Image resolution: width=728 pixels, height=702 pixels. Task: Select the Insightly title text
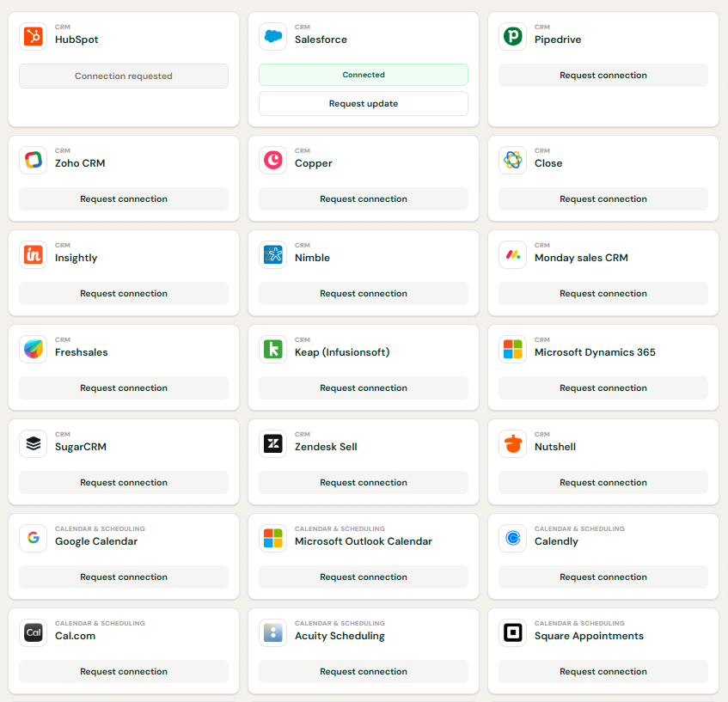pyautogui.click(x=76, y=258)
